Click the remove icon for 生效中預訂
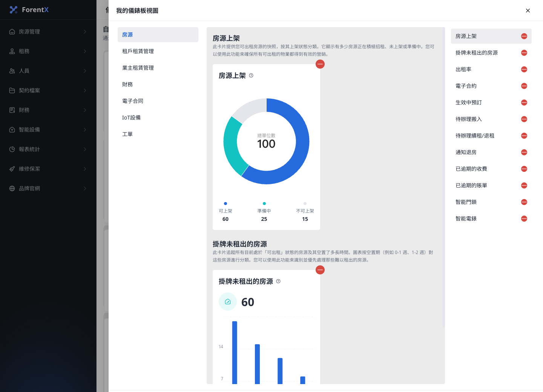The width and height of the screenshot is (543, 392). click(524, 103)
